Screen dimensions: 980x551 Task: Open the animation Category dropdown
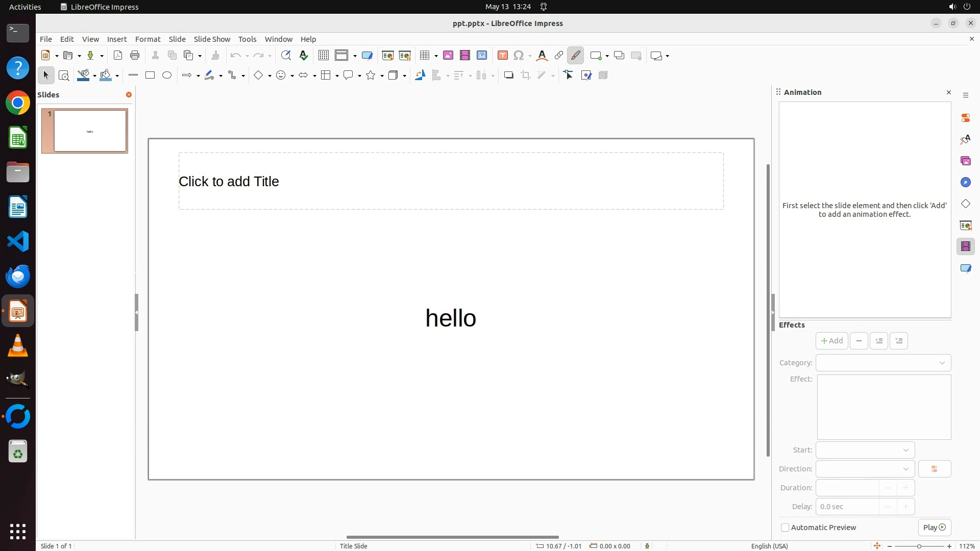[883, 363]
